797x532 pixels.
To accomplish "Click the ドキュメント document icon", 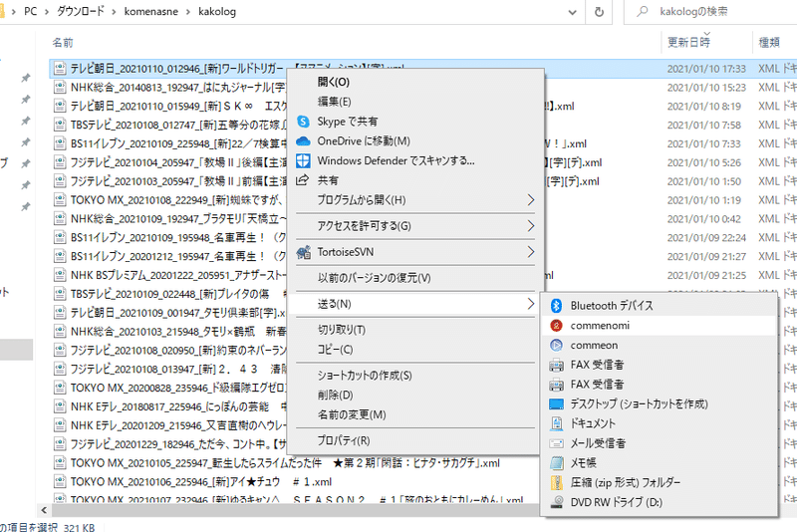I will (x=557, y=423).
